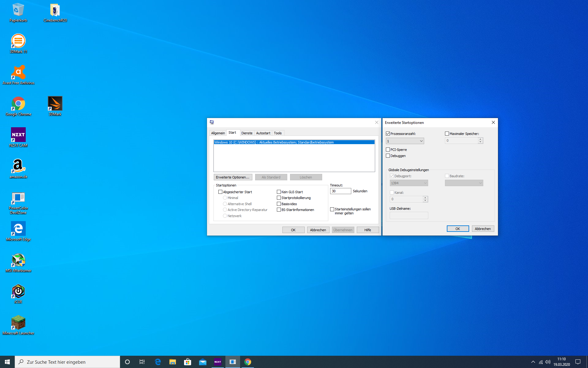Click Hilfe in the boot configuration dialog

click(x=367, y=230)
